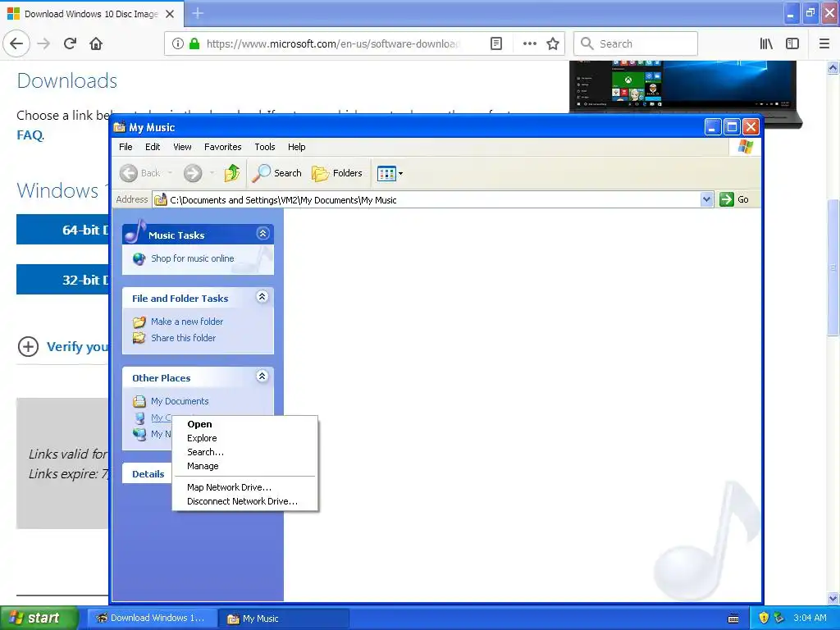840x630 pixels.
Task: Go back in Firefox browser history
Action: coord(16,43)
